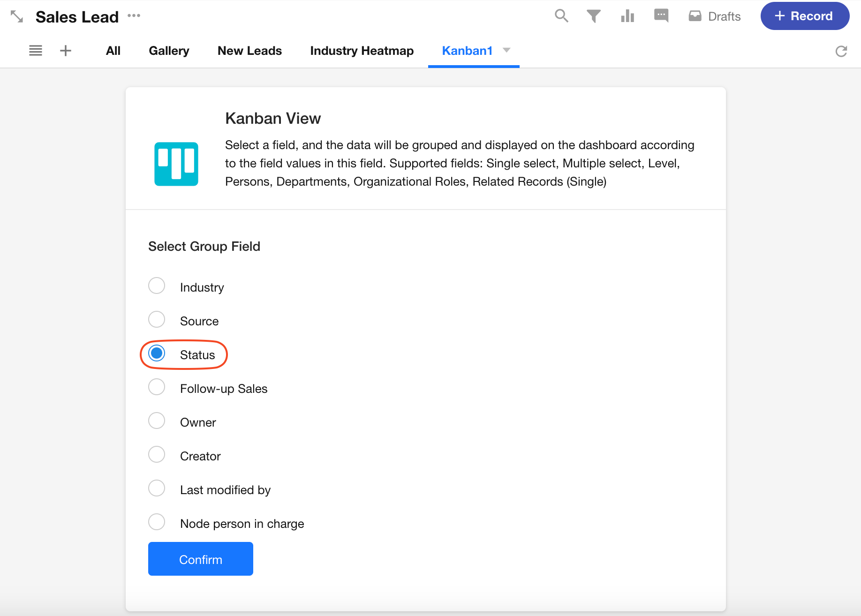Open the Drafts box

pyautogui.click(x=714, y=16)
